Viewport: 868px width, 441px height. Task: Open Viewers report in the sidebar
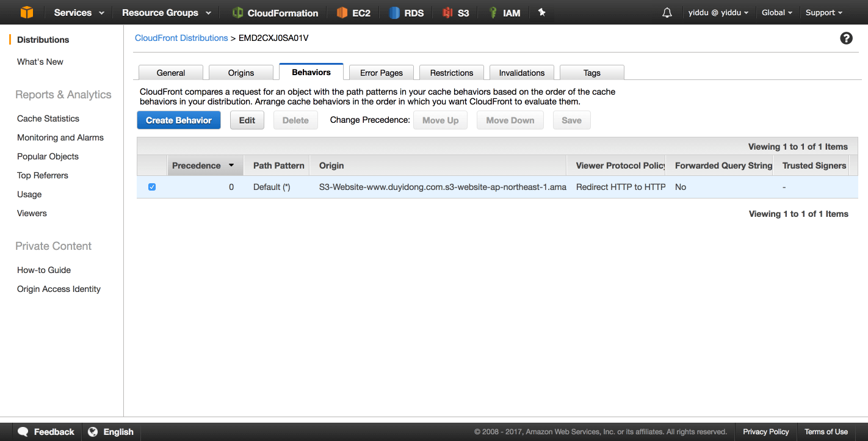coord(32,213)
